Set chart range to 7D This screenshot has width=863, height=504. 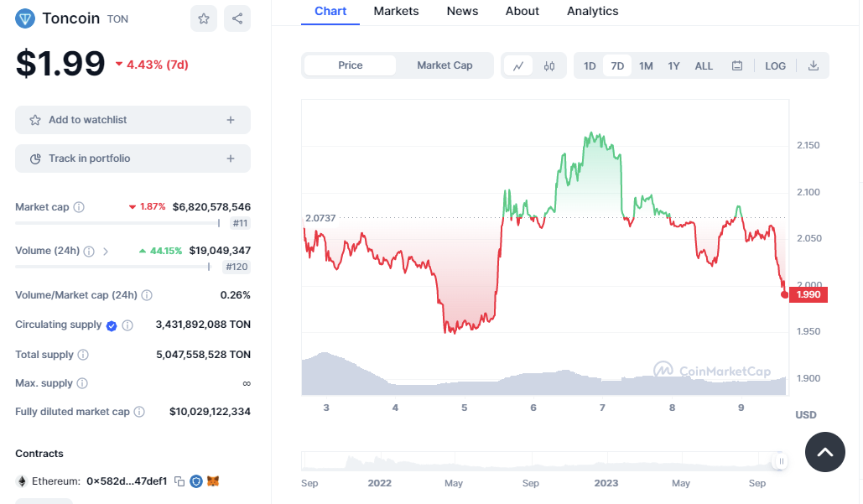[x=617, y=66]
